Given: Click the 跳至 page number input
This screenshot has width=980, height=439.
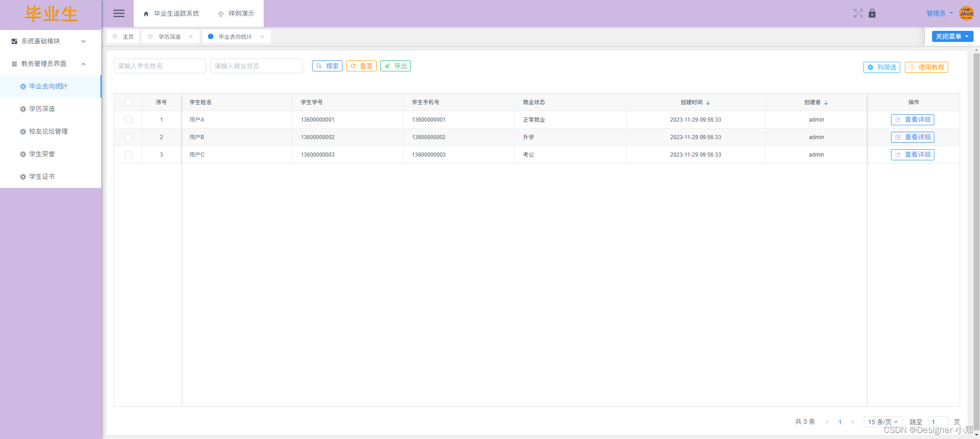Looking at the screenshot, I should (x=938, y=422).
